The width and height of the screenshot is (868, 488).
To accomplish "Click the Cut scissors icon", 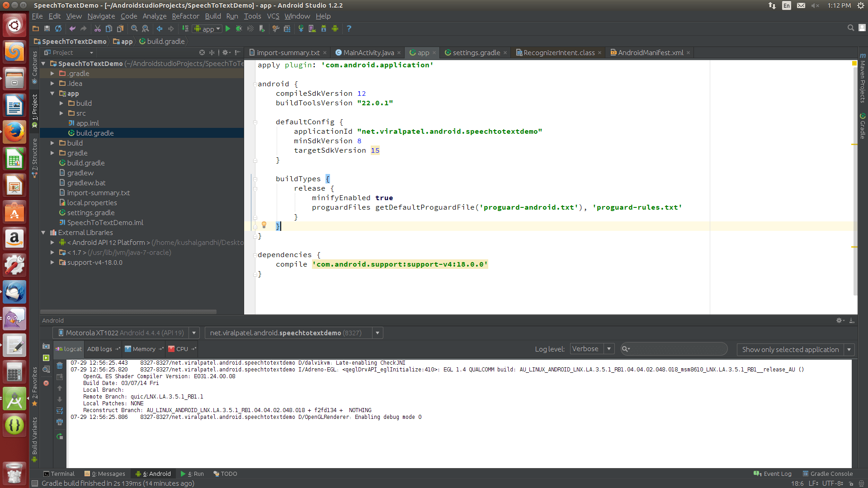I will [97, 28].
